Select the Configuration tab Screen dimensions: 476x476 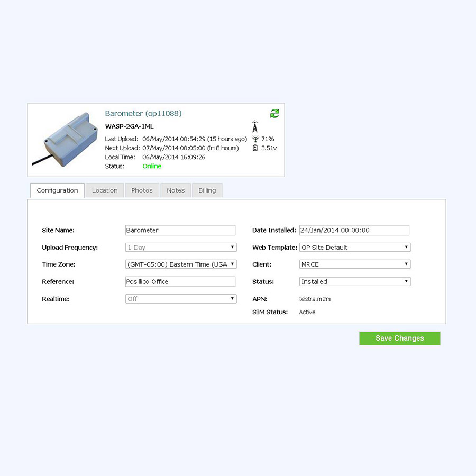(57, 190)
